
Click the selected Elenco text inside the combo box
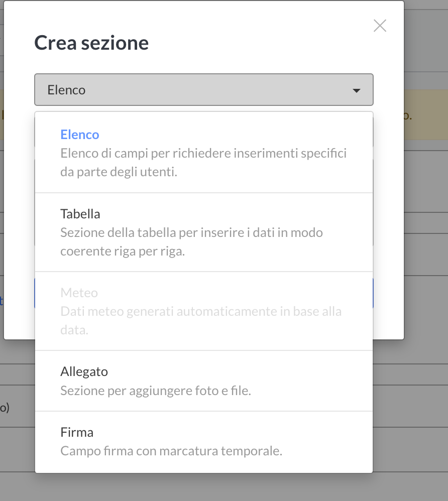tap(66, 90)
